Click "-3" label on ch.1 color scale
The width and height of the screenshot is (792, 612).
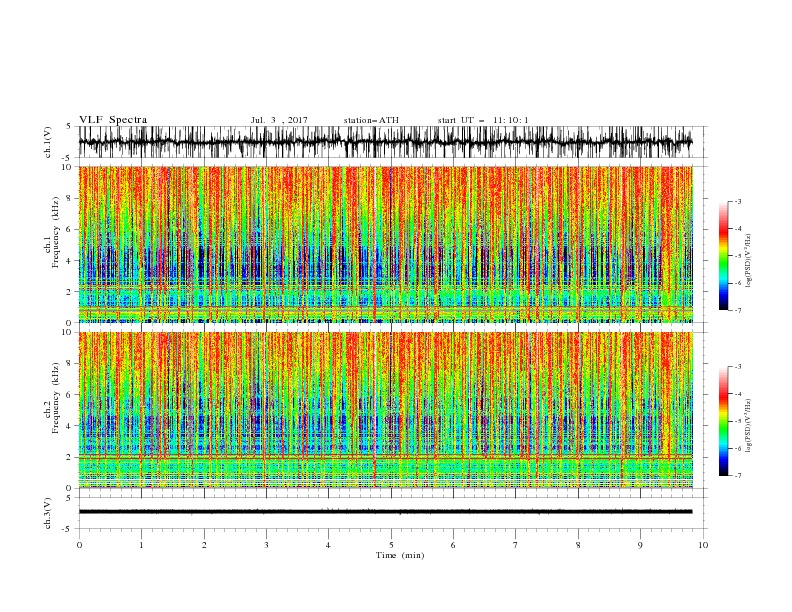click(738, 201)
